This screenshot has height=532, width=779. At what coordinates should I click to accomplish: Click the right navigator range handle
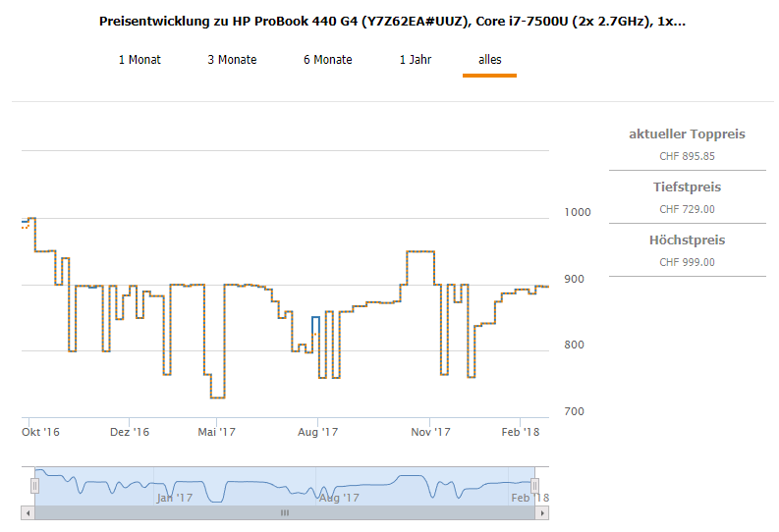click(535, 486)
